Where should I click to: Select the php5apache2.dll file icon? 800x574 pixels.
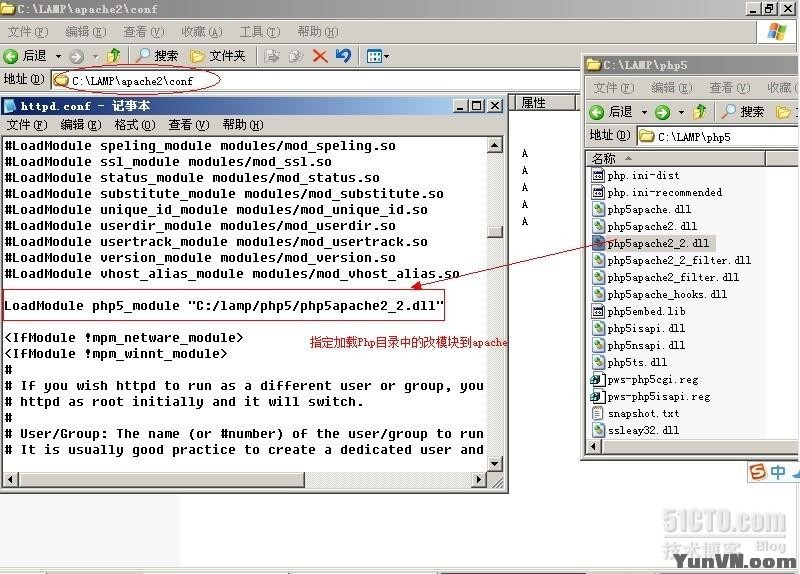pos(597,226)
